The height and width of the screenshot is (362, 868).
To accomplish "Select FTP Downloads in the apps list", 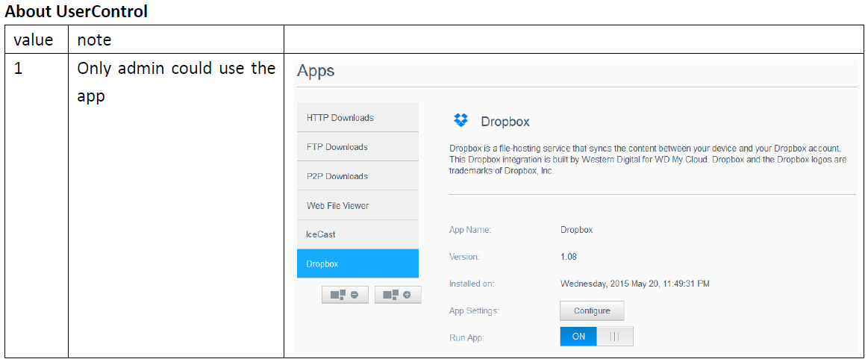I will point(357,147).
